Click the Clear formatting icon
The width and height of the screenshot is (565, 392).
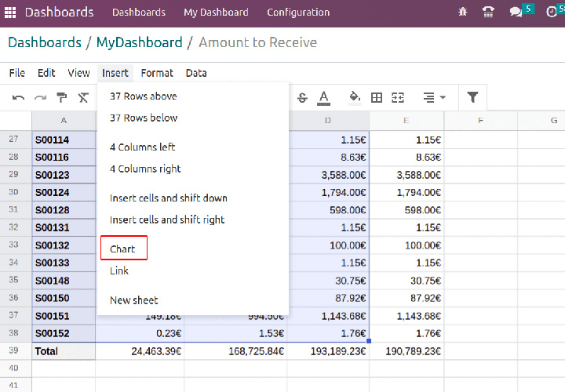point(83,97)
